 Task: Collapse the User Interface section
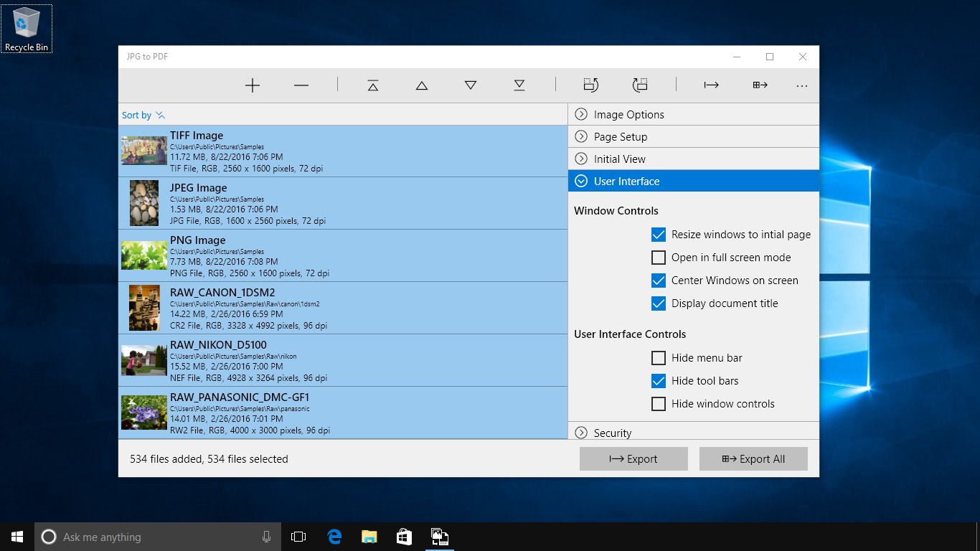(x=694, y=182)
